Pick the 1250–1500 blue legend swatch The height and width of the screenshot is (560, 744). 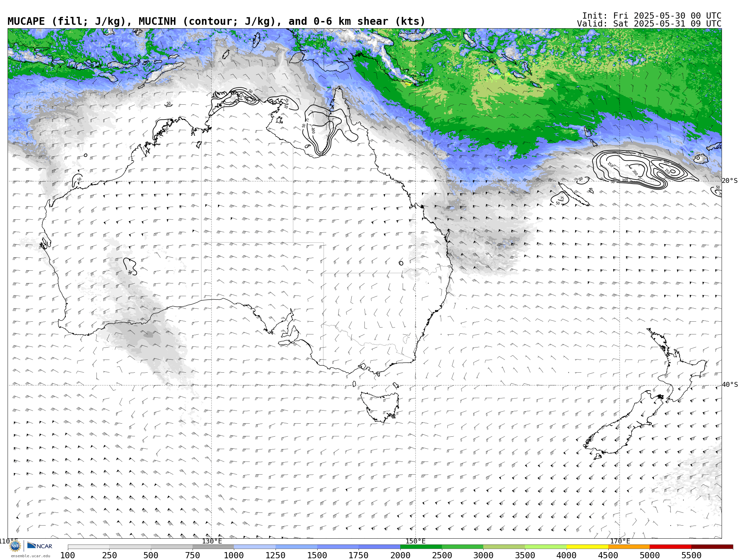click(297, 547)
